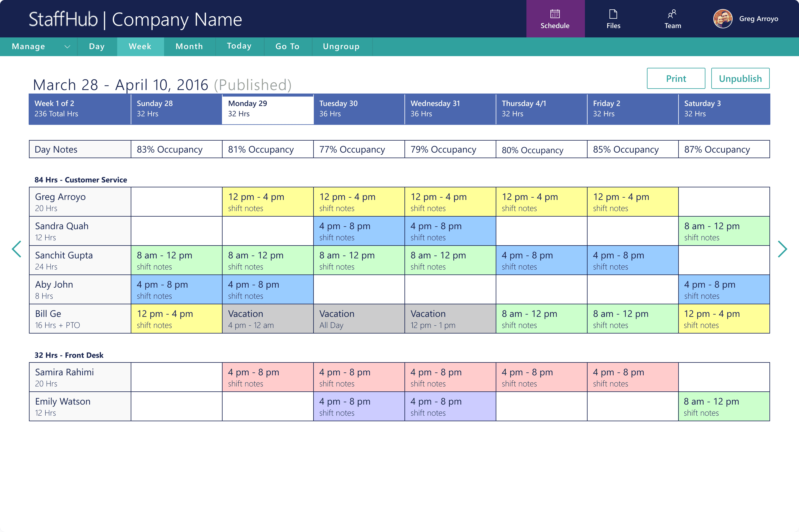Screen dimensions: 799x532
Task: Select Samira Rahimi's employee row label
Action: (80, 377)
